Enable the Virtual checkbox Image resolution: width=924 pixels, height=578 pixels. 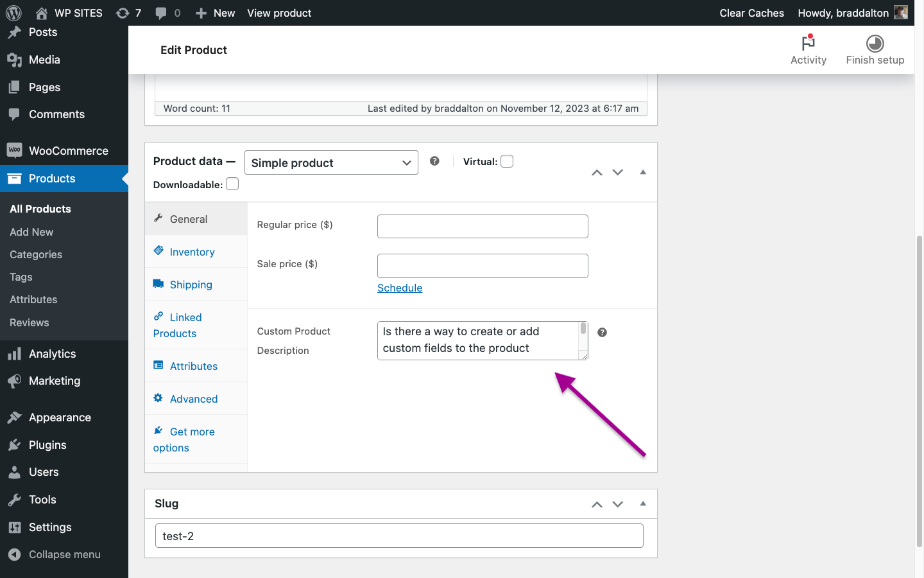point(507,162)
